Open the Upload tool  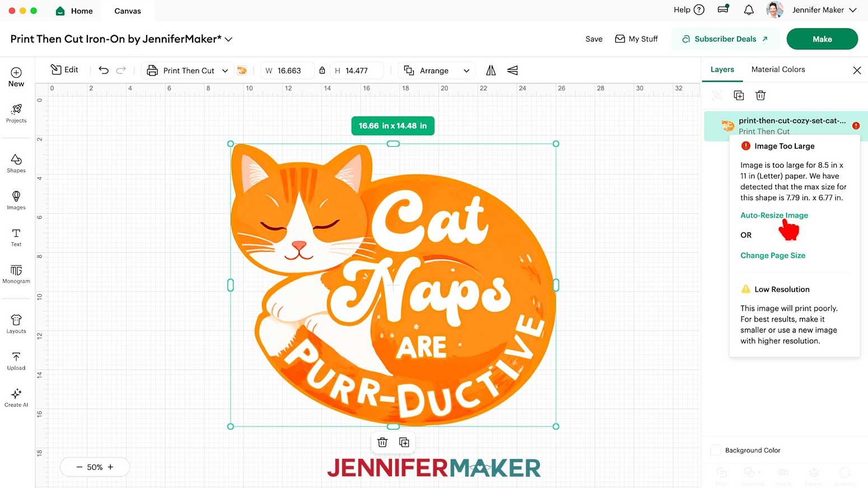[16, 361]
